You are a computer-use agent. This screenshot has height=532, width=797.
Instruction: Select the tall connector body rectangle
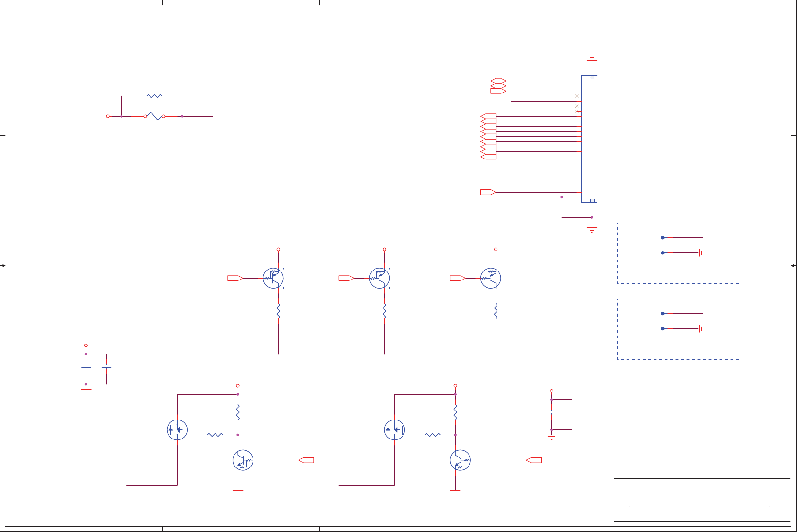point(589,139)
